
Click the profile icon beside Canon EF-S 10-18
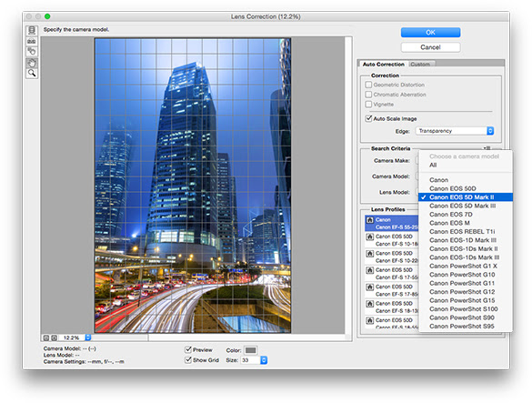(x=370, y=237)
